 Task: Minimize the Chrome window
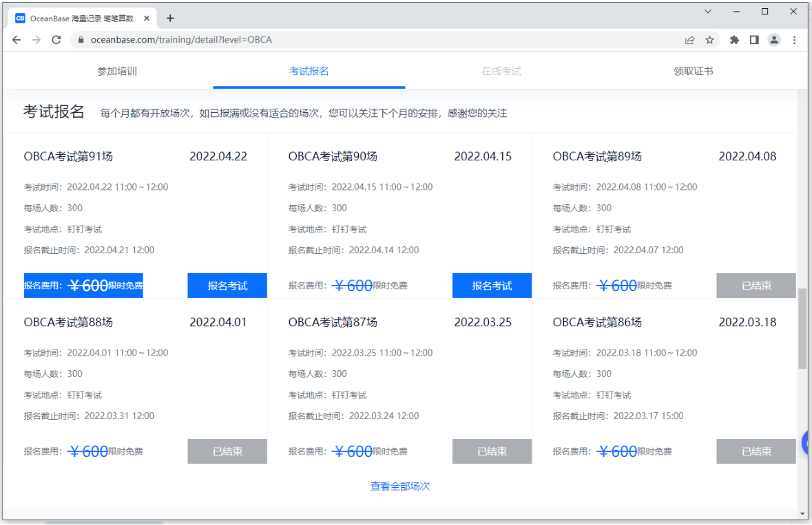coord(736,12)
